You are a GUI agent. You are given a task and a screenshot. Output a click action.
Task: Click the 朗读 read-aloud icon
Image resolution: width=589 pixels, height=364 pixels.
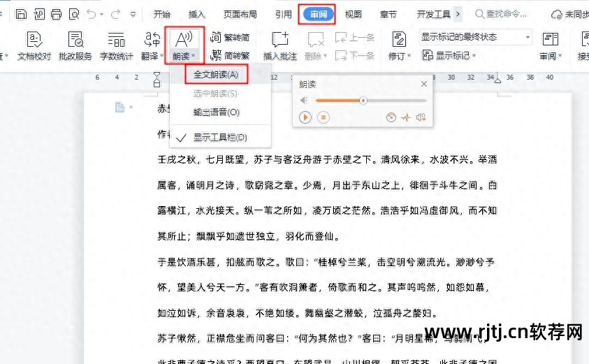[184, 39]
